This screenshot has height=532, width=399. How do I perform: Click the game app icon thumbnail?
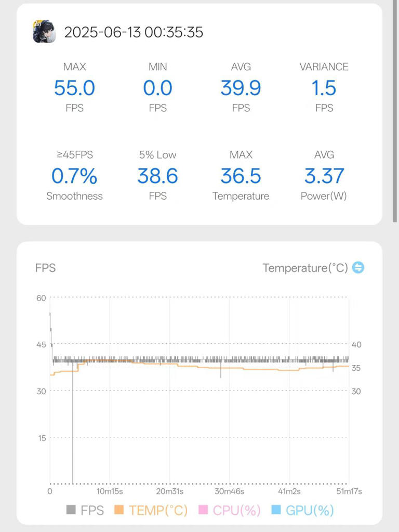click(44, 32)
